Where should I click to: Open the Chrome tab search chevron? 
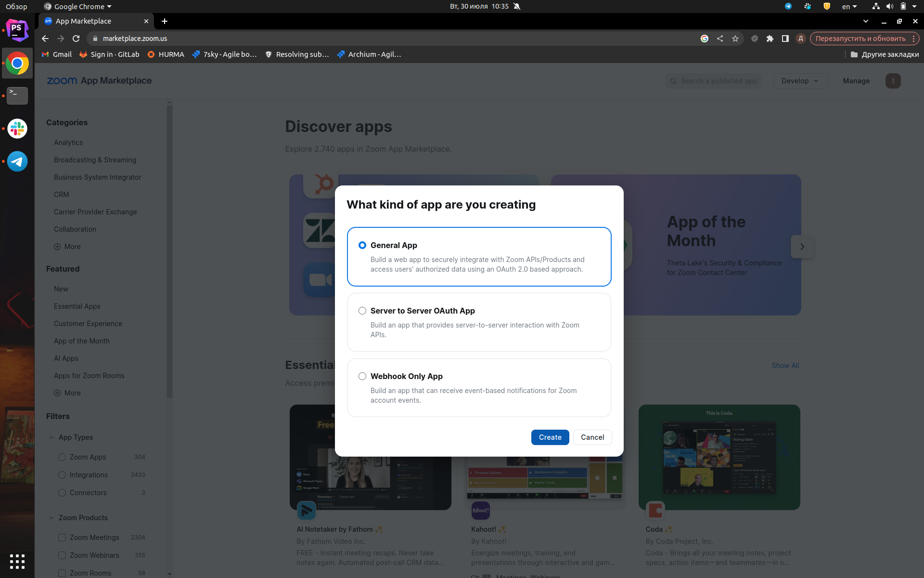pos(866,21)
